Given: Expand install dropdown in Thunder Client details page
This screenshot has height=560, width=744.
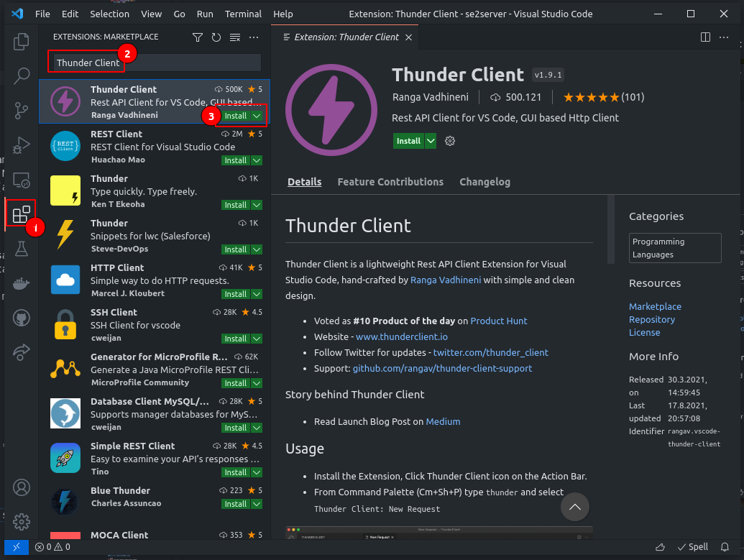Looking at the screenshot, I should [x=431, y=141].
